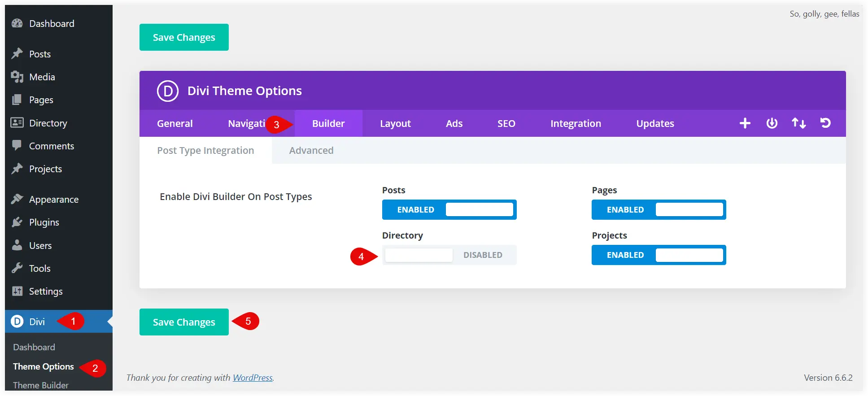Click the plus icon in Divi options bar
The width and height of the screenshot is (868, 396).
pos(745,123)
